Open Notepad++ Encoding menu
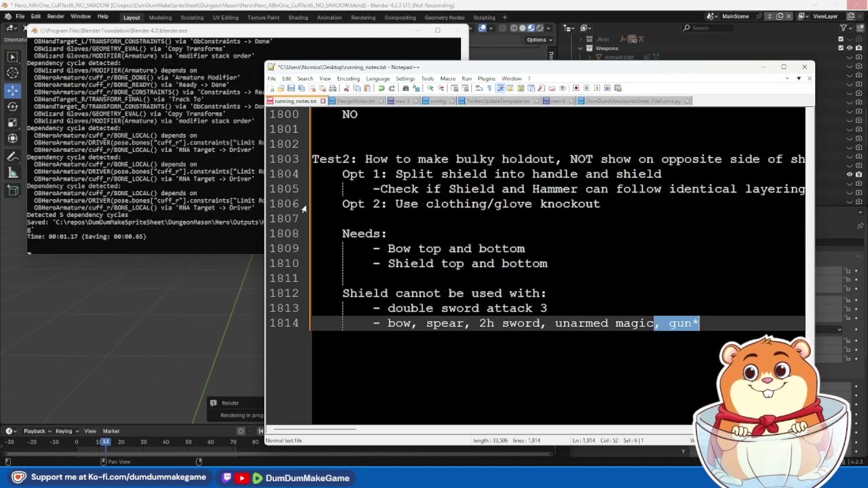 (348, 79)
